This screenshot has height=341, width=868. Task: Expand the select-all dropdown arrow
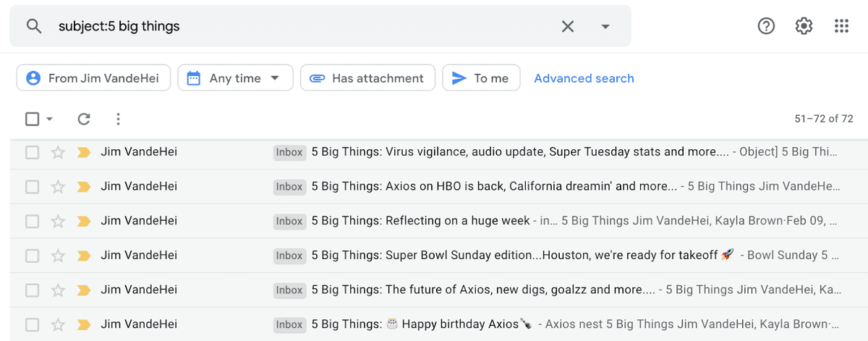tap(49, 119)
